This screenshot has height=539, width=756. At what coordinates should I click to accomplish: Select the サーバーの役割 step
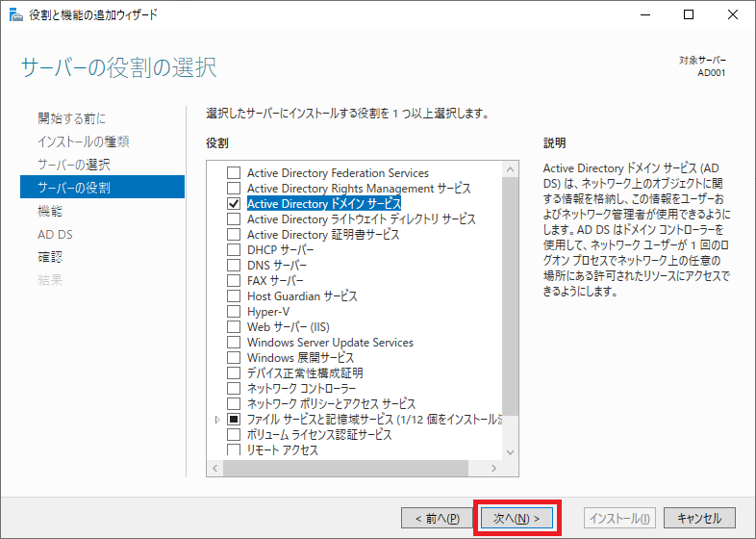pos(102,188)
